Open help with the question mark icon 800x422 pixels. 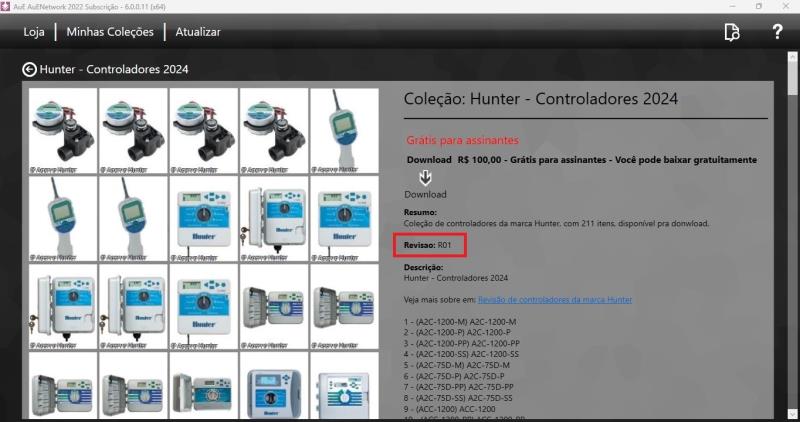click(x=777, y=32)
